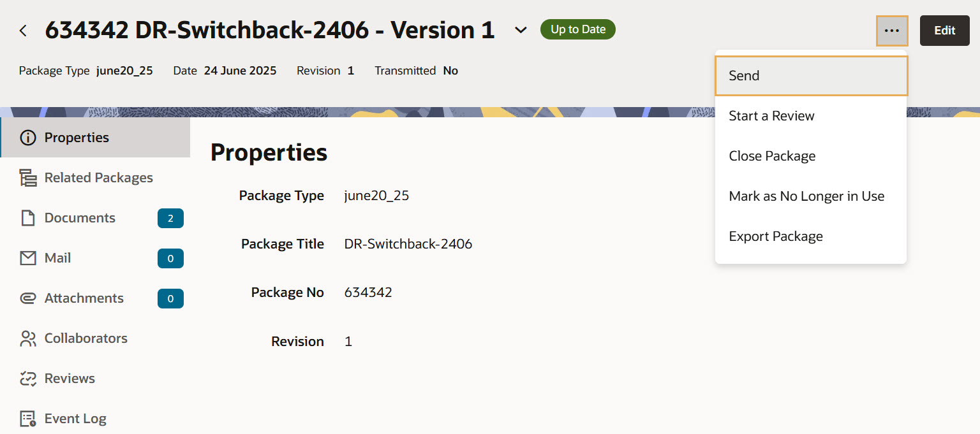Click the Documents page icon
This screenshot has height=434, width=980.
click(x=28, y=218)
